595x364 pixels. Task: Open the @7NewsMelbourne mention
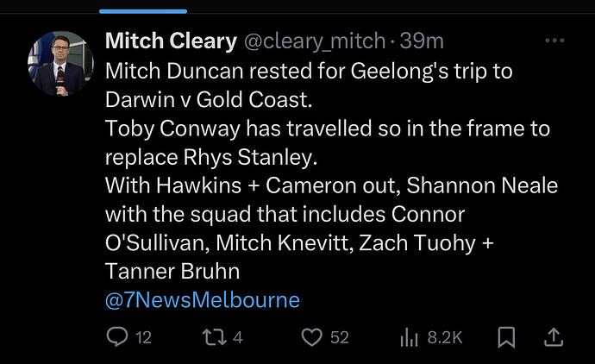pyautogui.click(x=203, y=300)
